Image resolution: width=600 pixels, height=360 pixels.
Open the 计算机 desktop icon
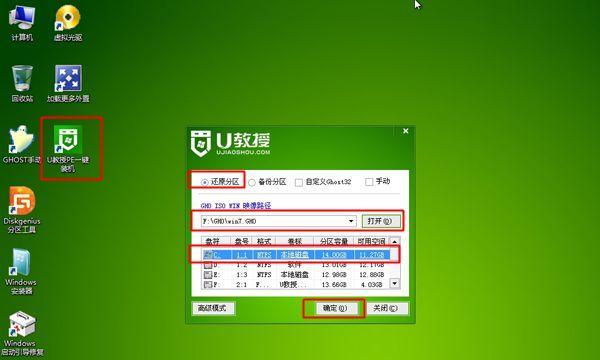coord(22,23)
